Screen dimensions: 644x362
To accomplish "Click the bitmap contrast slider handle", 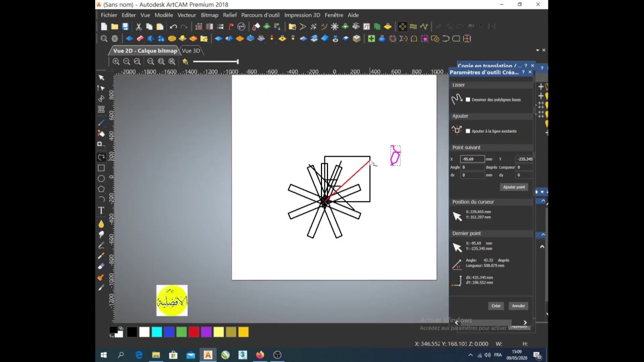I will coord(237,61).
